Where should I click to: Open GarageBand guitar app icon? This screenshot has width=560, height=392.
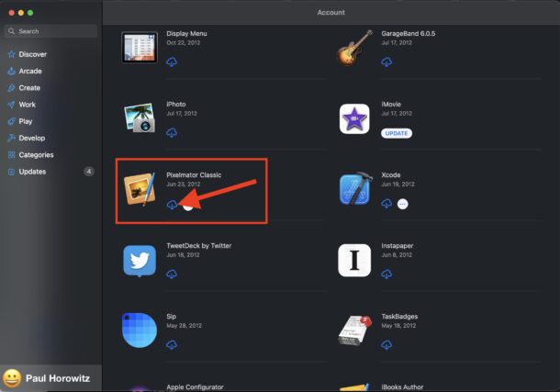354,48
